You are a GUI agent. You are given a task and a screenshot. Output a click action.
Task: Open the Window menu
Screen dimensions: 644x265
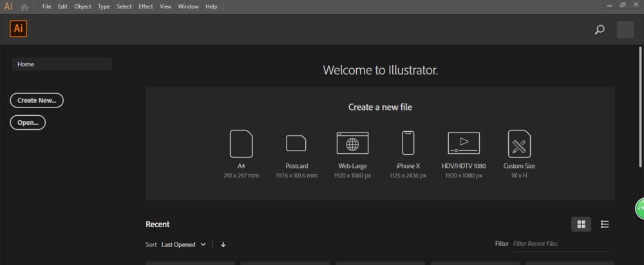point(188,6)
